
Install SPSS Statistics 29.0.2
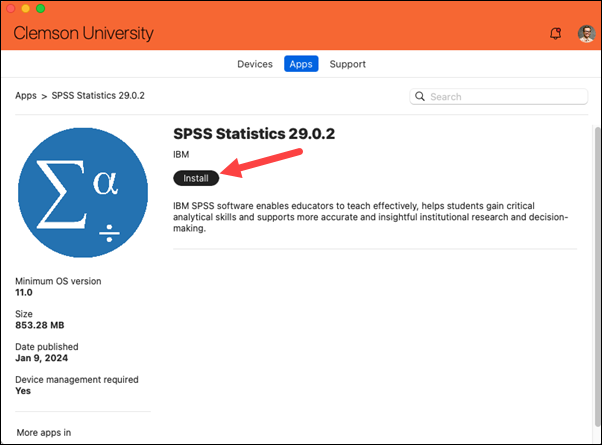[x=196, y=178]
